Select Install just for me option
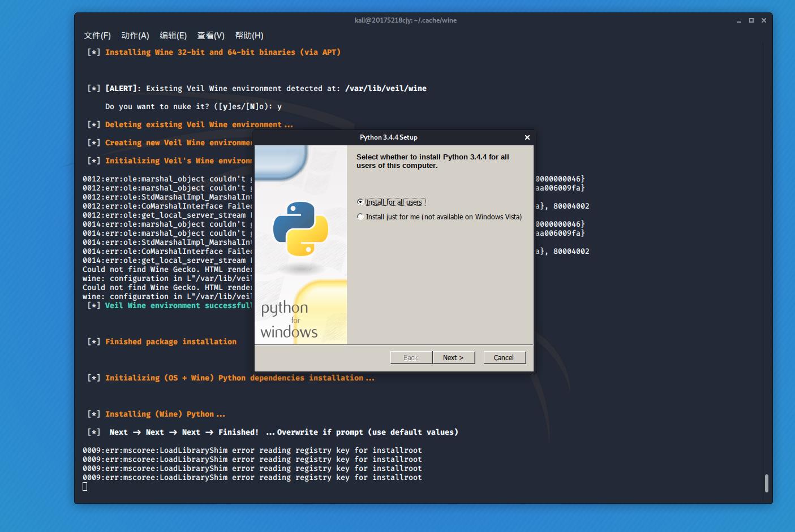This screenshot has width=795, height=532. pyautogui.click(x=440, y=217)
